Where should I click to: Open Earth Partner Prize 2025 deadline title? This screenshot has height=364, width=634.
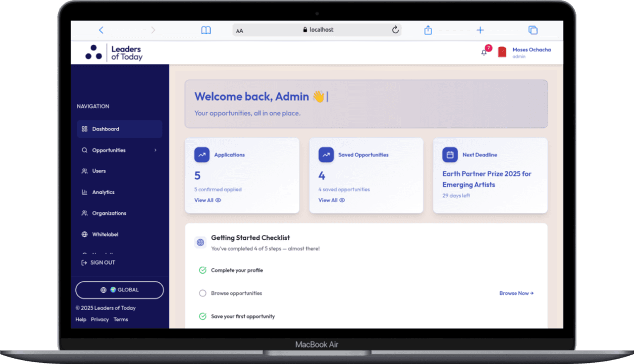487,179
